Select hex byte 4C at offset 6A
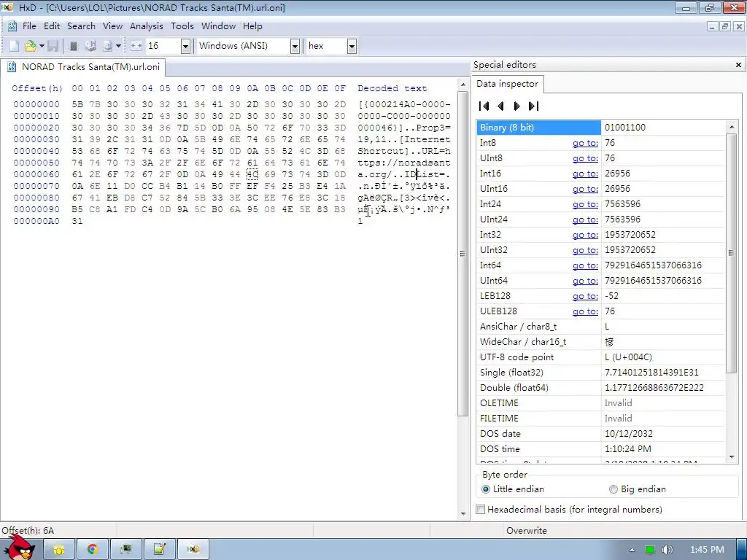The height and width of the screenshot is (560, 747). tap(252, 174)
